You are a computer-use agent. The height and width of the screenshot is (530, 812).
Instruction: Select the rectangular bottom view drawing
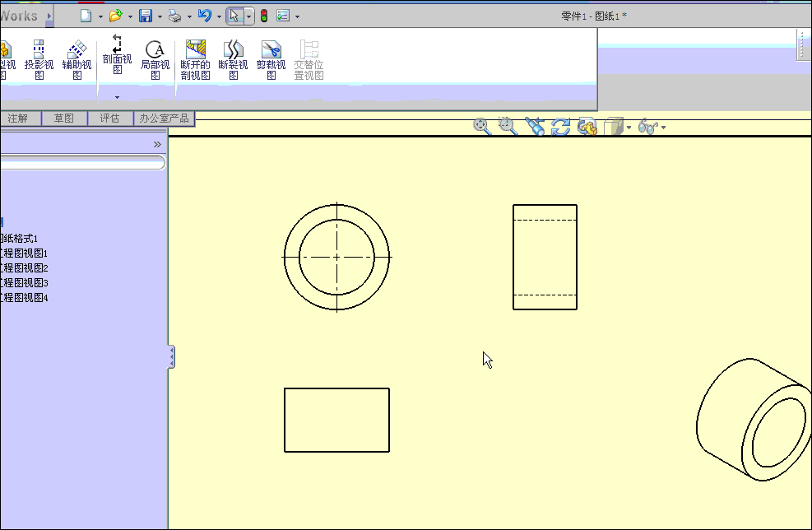tap(336, 421)
